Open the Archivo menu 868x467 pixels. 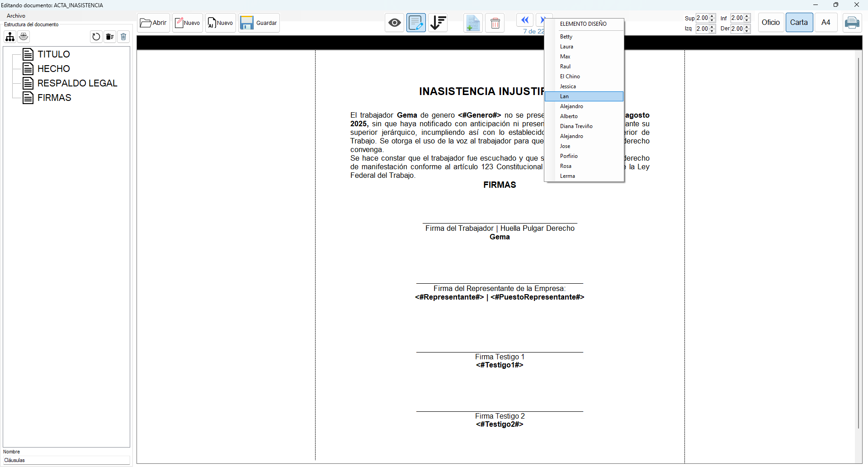coord(16,16)
